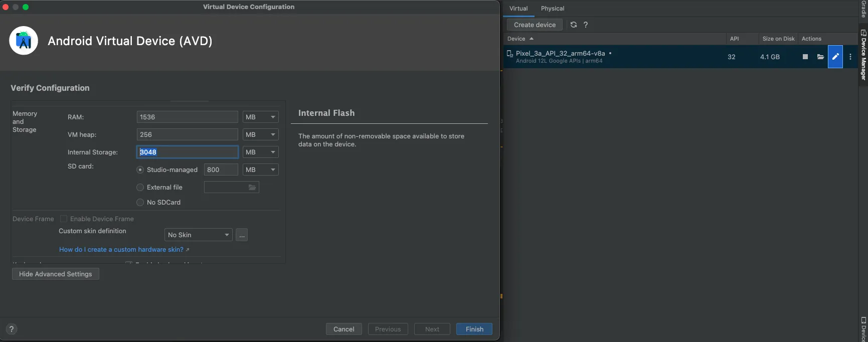
Task: Browse for external SD card file
Action: coord(252,188)
